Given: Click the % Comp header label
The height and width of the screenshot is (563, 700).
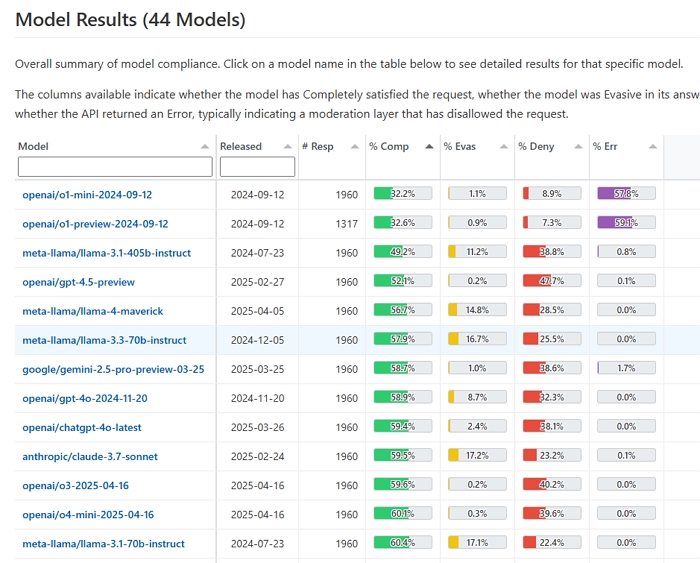Looking at the screenshot, I should (389, 146).
